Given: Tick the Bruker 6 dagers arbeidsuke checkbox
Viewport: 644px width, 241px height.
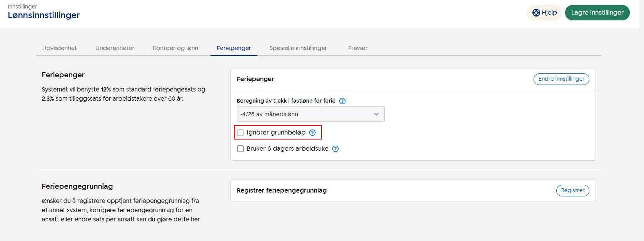Looking at the screenshot, I should [x=240, y=149].
